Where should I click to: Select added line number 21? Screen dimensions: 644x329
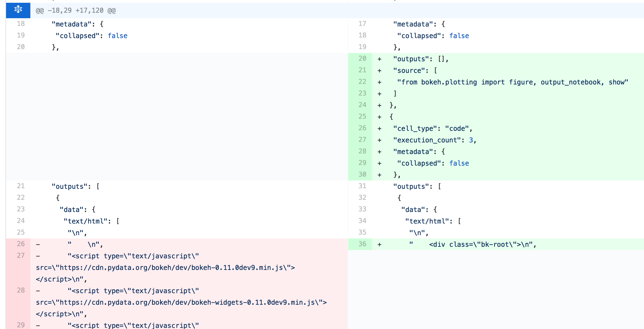tap(362, 70)
